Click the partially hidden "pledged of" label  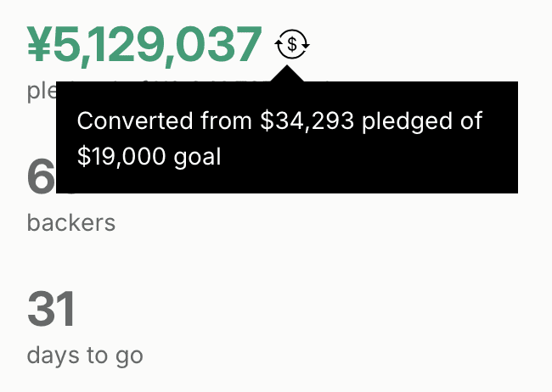tap(40, 91)
